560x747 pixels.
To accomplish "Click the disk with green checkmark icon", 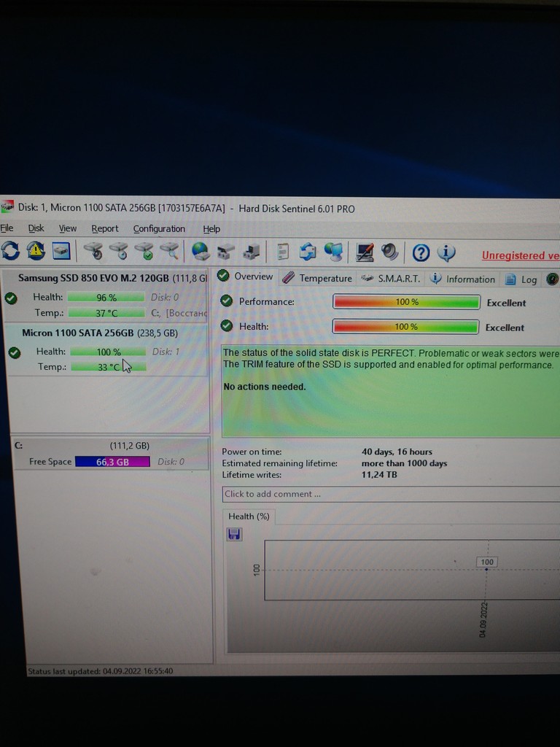I will (144, 251).
